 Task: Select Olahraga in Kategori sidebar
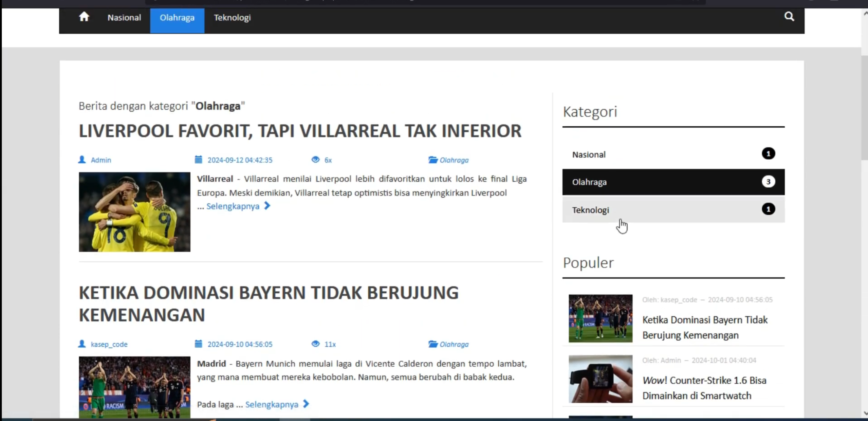[x=673, y=182]
